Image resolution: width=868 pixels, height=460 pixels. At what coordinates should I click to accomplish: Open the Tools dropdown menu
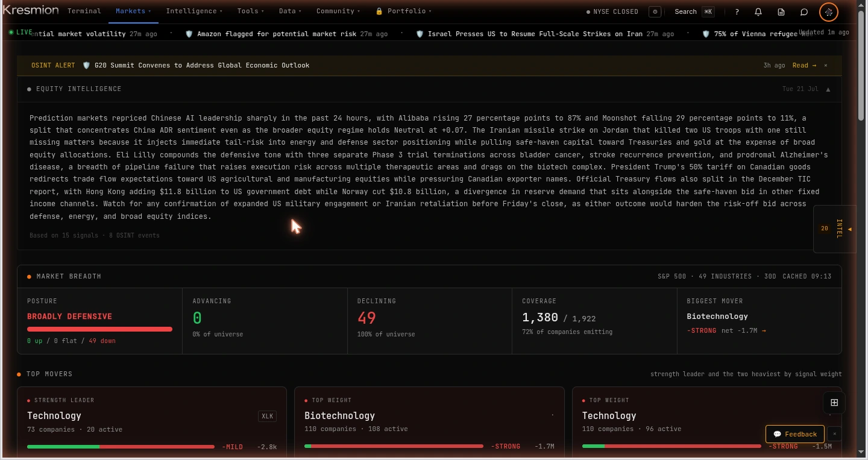coord(251,11)
